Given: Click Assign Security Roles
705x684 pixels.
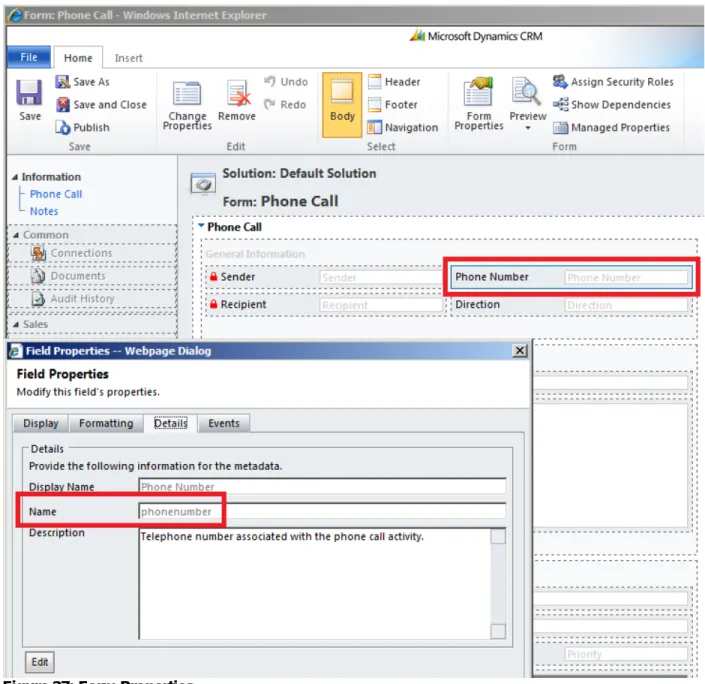Looking at the screenshot, I should click(x=613, y=82).
